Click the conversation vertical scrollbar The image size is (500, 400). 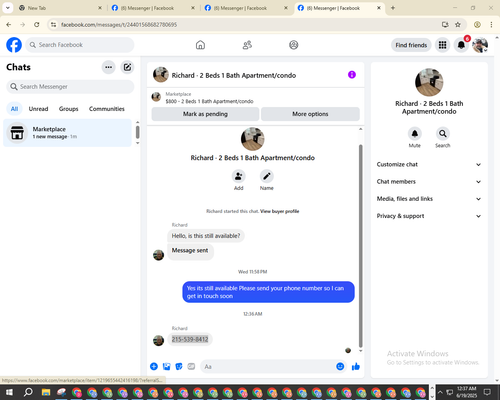(360, 246)
